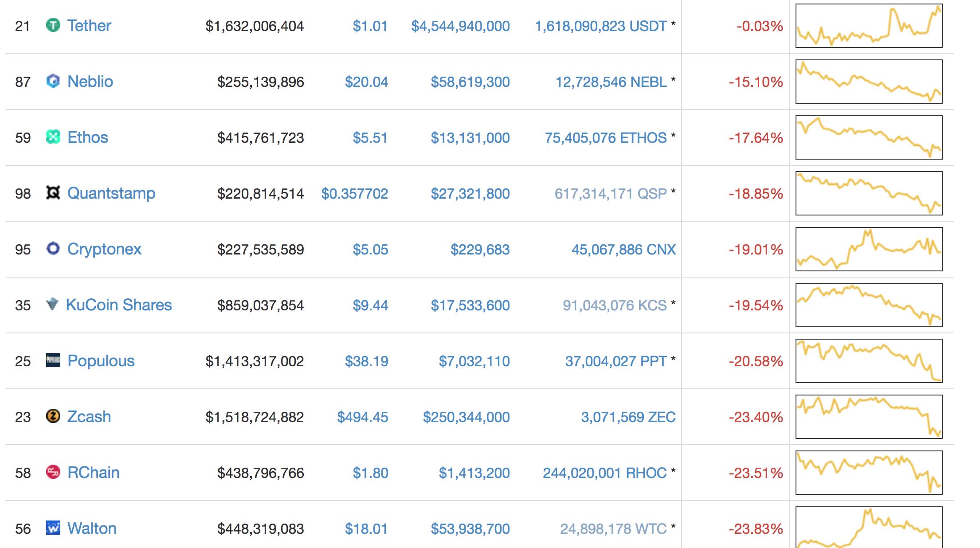
Task: Click the Quantstamp black logo icon
Action: pos(53,193)
